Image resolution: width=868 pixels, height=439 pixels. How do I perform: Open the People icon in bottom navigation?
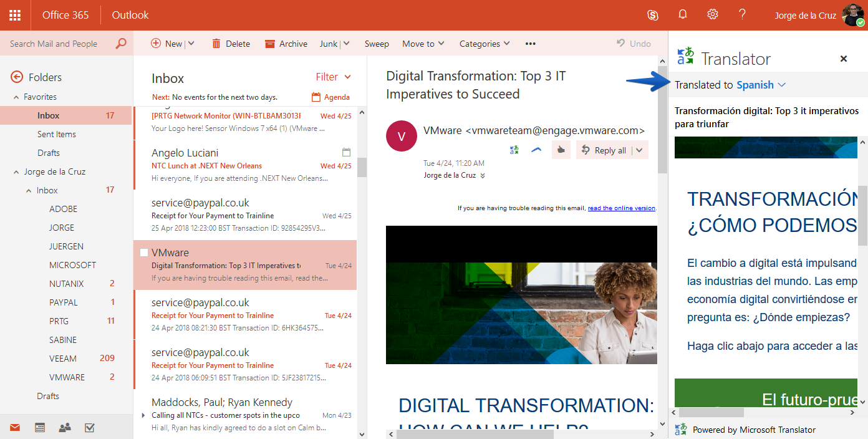pyautogui.click(x=65, y=428)
